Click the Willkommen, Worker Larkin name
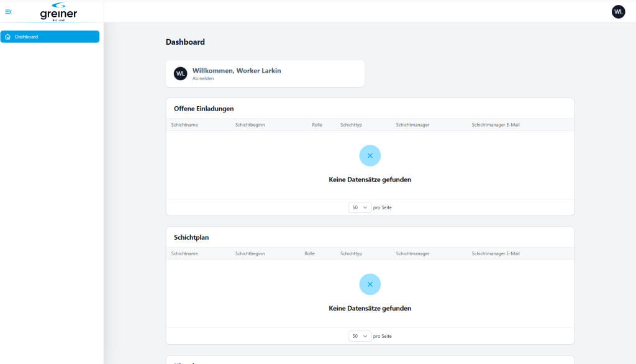636x364 pixels. (x=237, y=71)
